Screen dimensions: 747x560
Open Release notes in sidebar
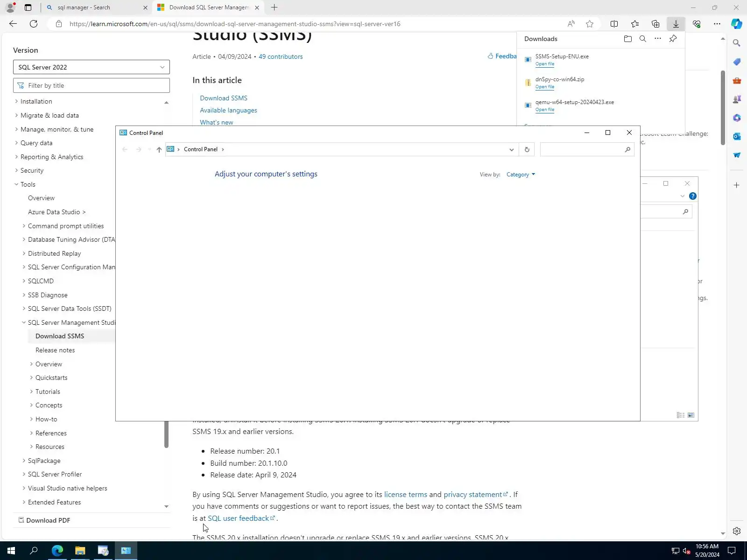(55, 350)
